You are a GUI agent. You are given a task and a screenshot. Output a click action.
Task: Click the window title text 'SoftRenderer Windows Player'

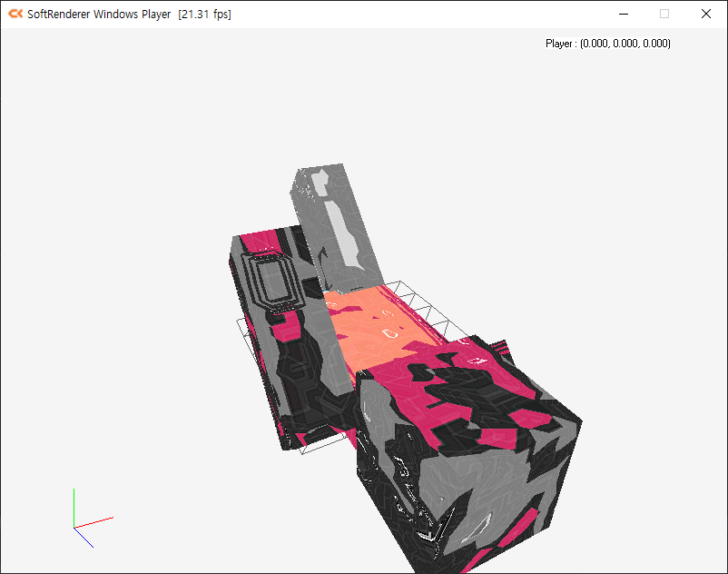click(x=102, y=15)
